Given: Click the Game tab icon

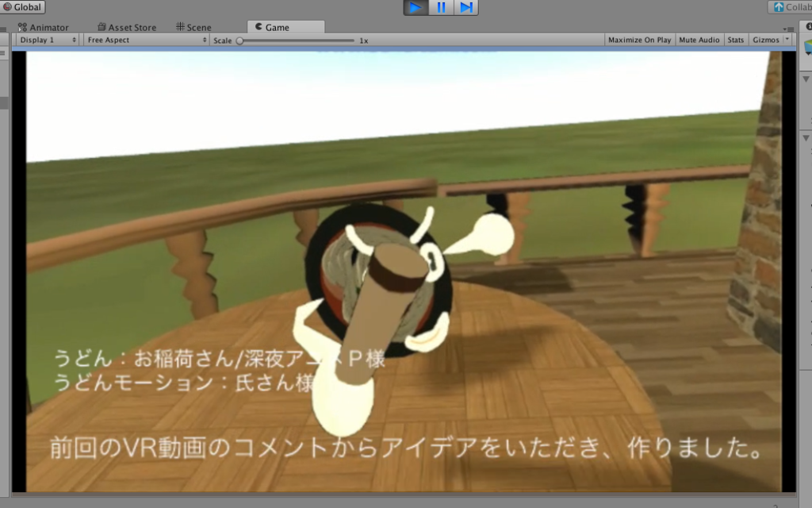Looking at the screenshot, I should (x=259, y=26).
